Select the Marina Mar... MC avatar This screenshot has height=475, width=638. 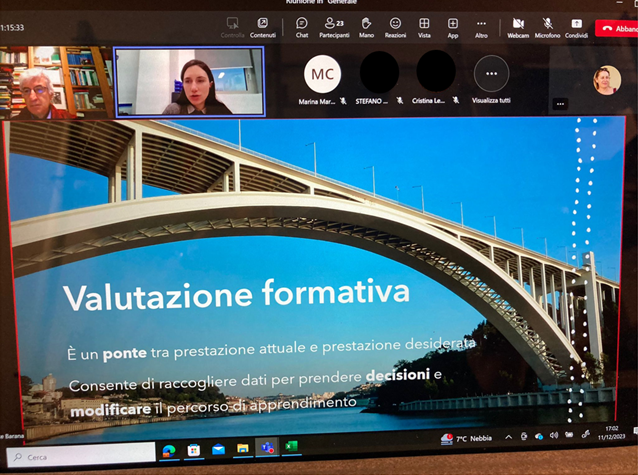(x=322, y=74)
